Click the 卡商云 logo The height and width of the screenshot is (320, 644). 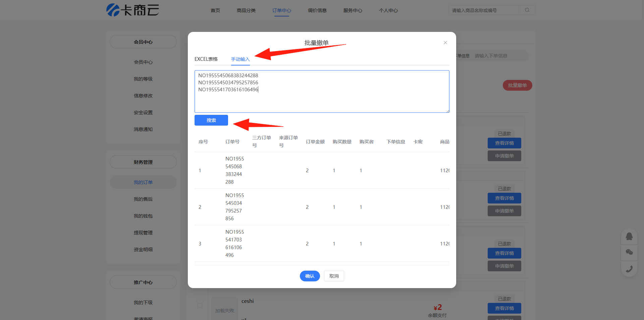pyautogui.click(x=132, y=10)
